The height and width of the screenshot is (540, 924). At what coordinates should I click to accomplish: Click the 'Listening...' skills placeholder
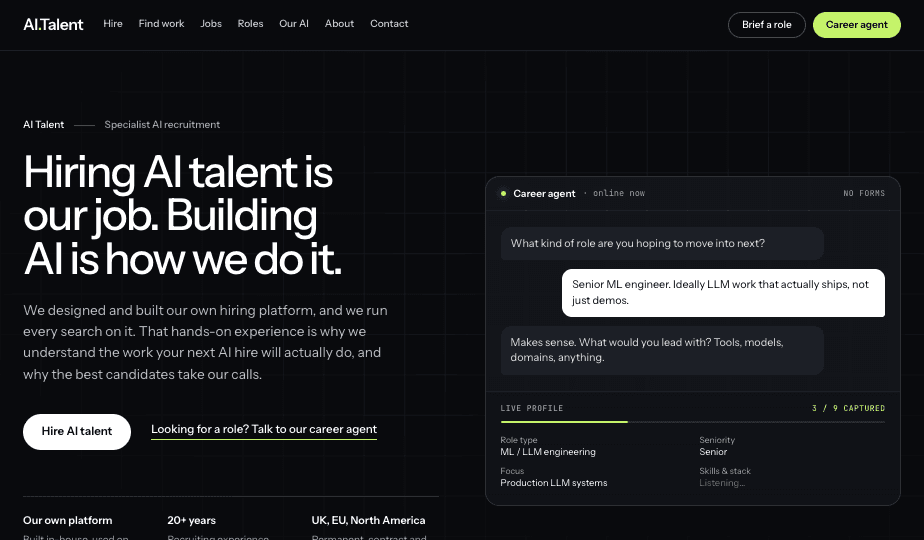pos(722,483)
